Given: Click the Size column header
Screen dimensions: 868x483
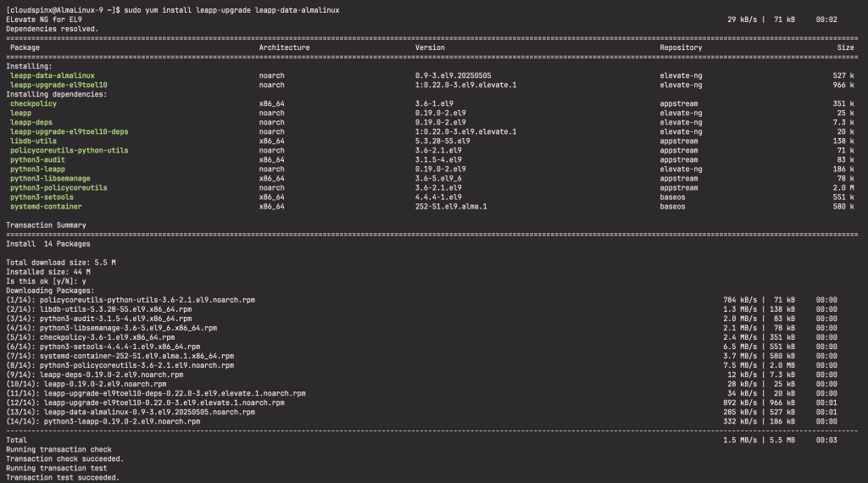Looking at the screenshot, I should tap(845, 47).
